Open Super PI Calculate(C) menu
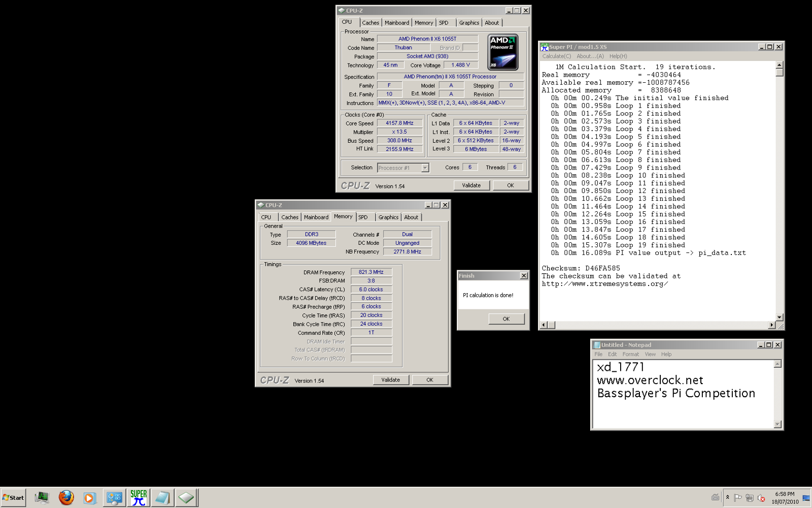The height and width of the screenshot is (508, 812). click(x=556, y=56)
